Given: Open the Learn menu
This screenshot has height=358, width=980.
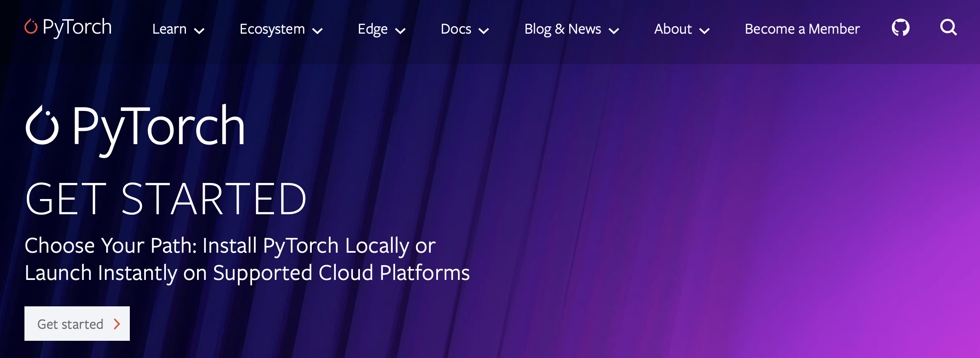Looking at the screenshot, I should tap(169, 29).
